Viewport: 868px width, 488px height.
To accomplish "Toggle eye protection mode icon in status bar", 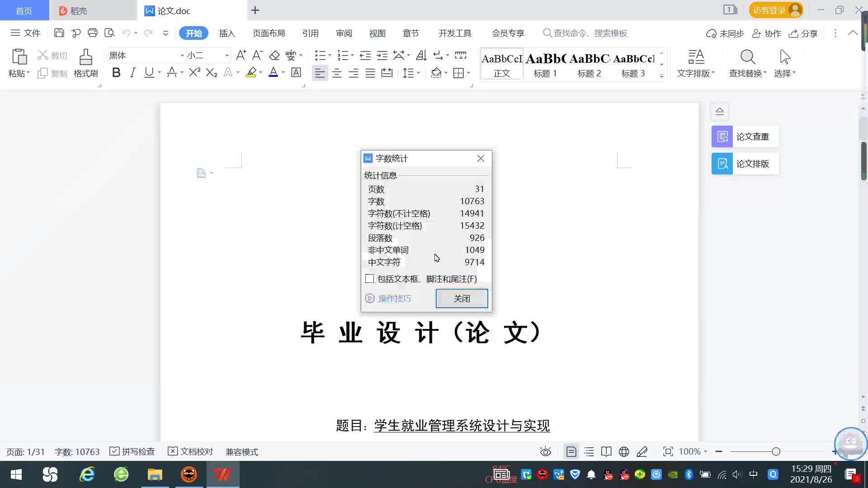I will (546, 451).
